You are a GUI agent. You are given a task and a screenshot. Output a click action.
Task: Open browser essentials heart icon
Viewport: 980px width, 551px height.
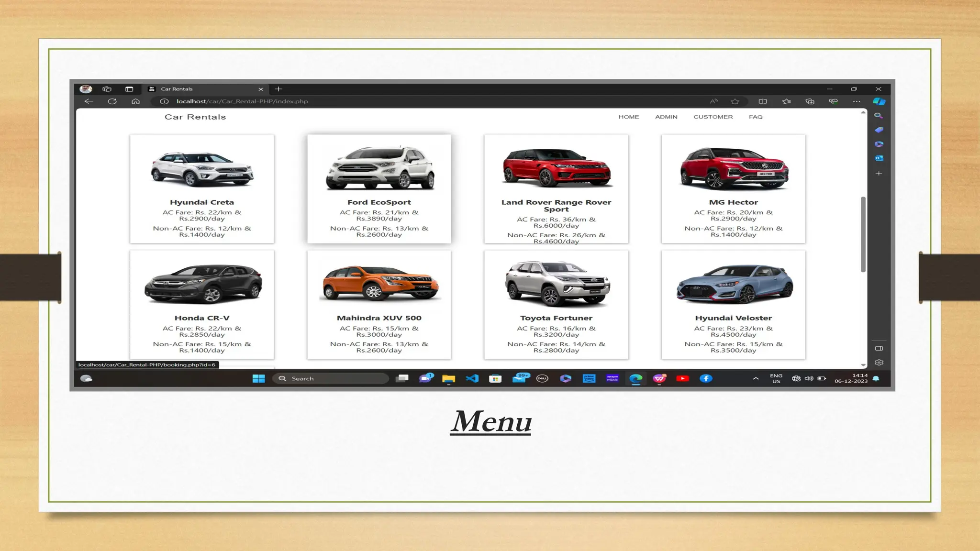(x=833, y=101)
